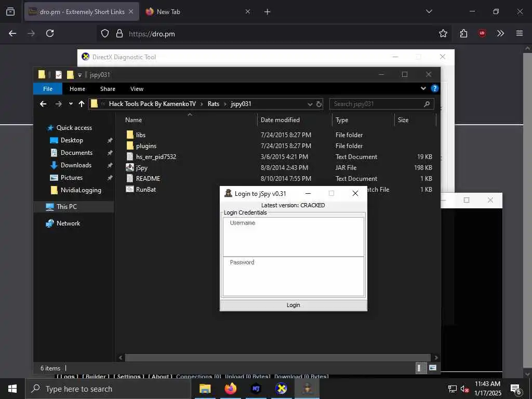The width and height of the screenshot is (532, 399).
Task: Show more tools double-chevron in Firefox
Action: pyautogui.click(x=500, y=33)
